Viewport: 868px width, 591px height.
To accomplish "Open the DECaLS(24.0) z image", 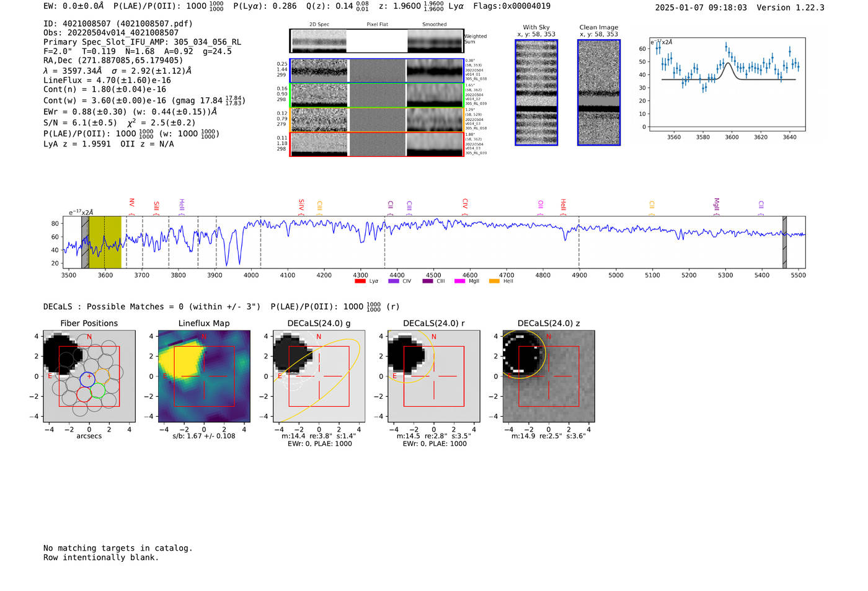I will [549, 376].
